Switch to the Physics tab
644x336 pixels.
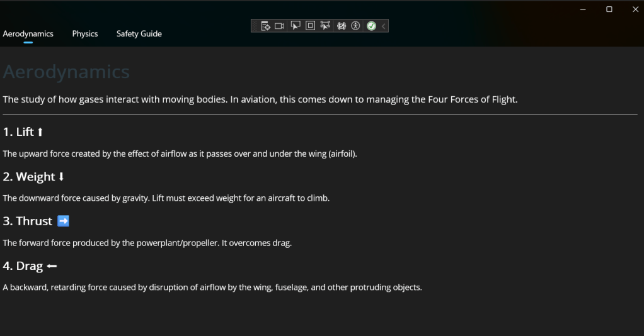pos(85,33)
